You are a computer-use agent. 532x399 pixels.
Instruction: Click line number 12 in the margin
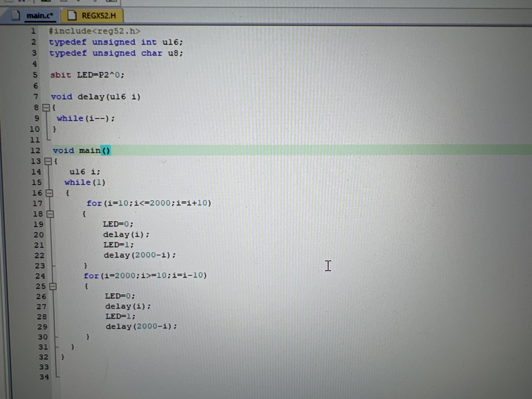click(35, 151)
